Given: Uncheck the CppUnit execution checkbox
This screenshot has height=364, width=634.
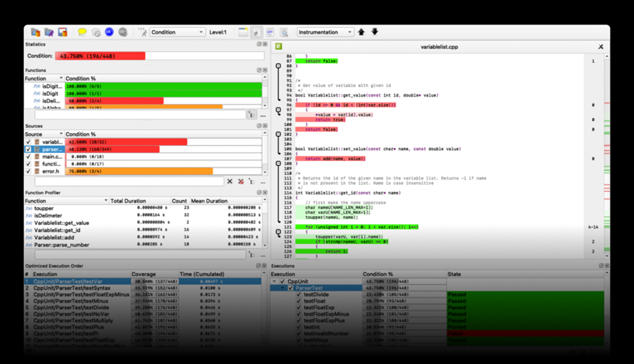Looking at the screenshot, I should (x=283, y=281).
